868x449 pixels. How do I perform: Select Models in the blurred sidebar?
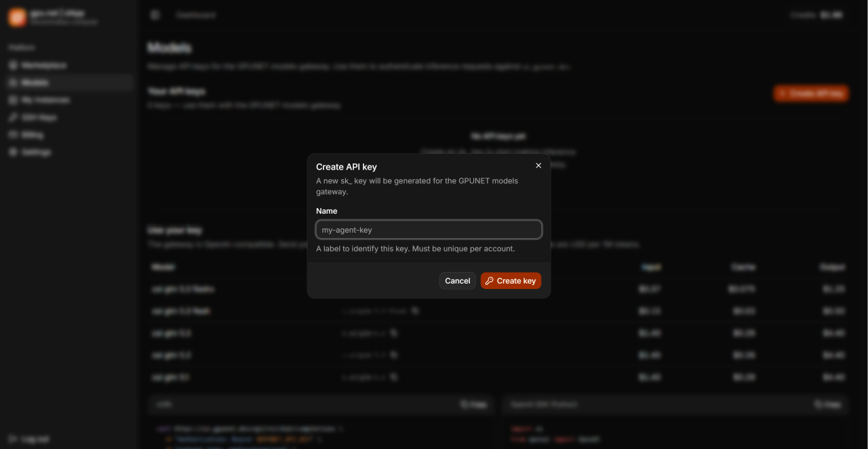tap(68, 83)
